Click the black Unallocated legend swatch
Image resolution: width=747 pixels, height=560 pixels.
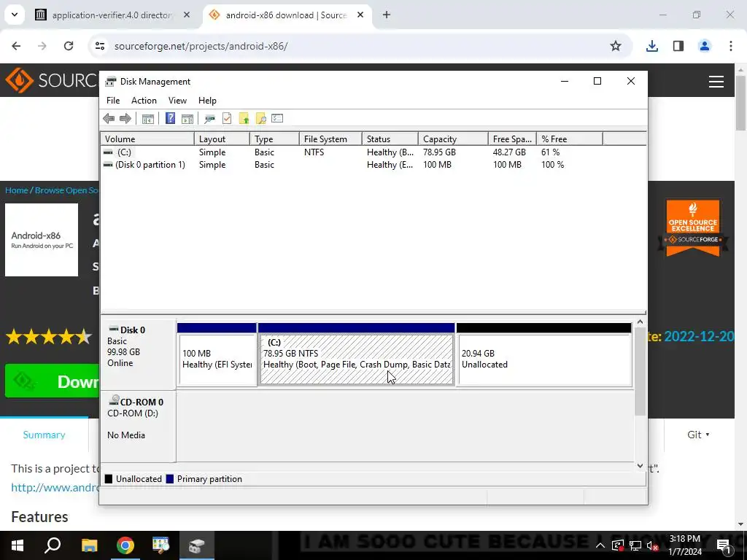point(109,479)
